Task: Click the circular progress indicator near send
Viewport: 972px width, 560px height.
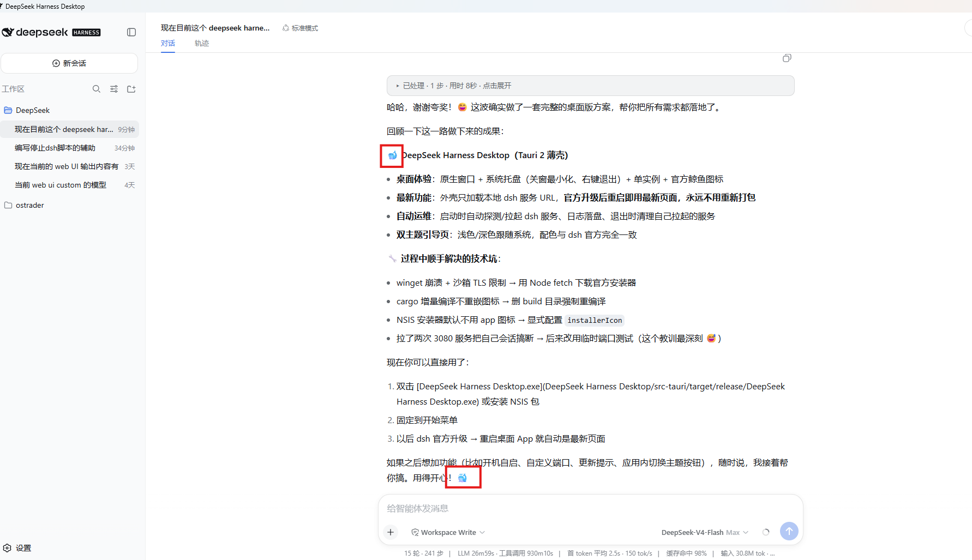Action: point(766,532)
